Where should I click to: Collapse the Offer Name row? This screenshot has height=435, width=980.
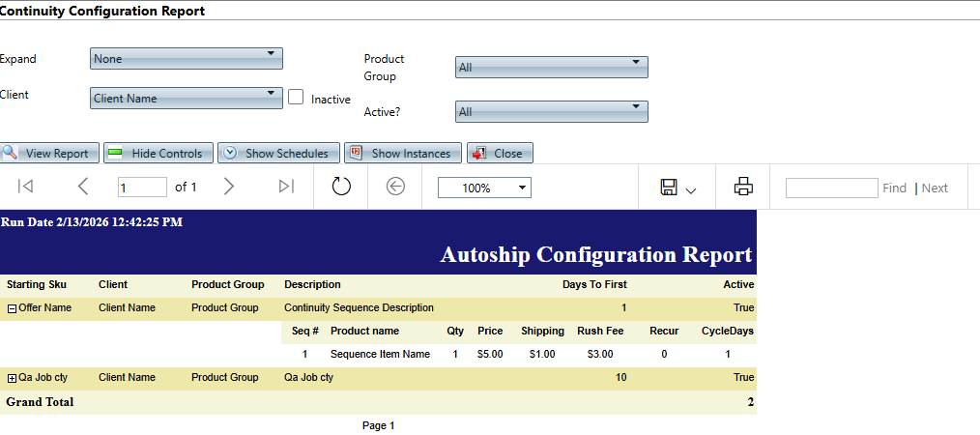[12, 308]
